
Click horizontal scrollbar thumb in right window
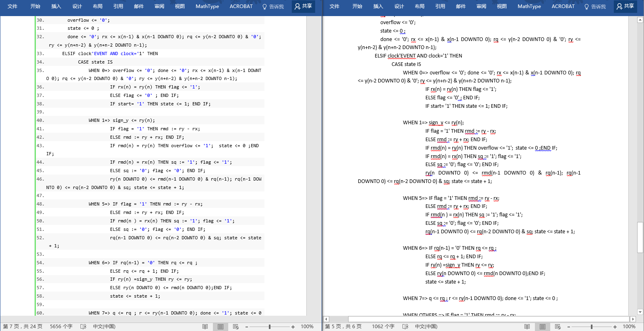489,319
